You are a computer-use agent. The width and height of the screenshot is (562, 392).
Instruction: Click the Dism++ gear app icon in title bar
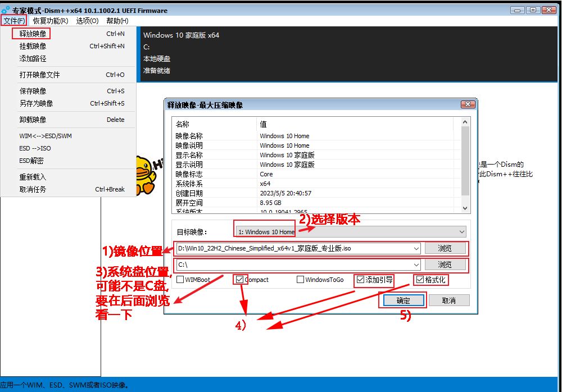(x=7, y=10)
